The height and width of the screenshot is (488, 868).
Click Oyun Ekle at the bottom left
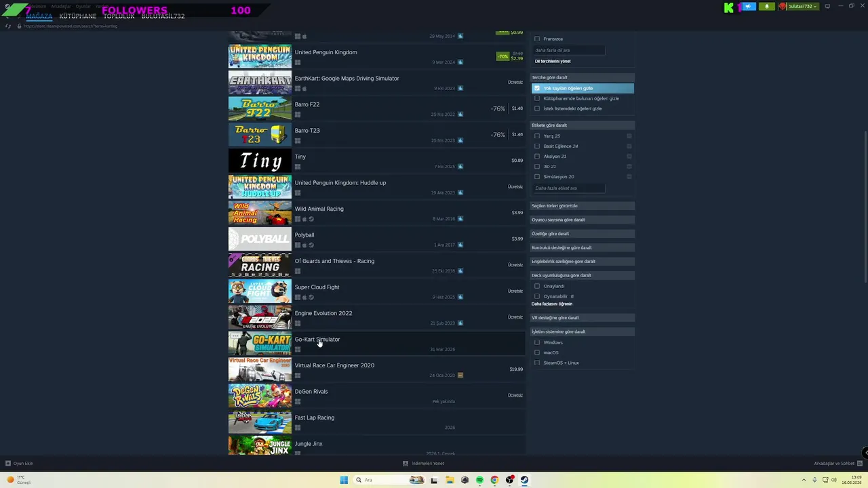pyautogui.click(x=19, y=464)
